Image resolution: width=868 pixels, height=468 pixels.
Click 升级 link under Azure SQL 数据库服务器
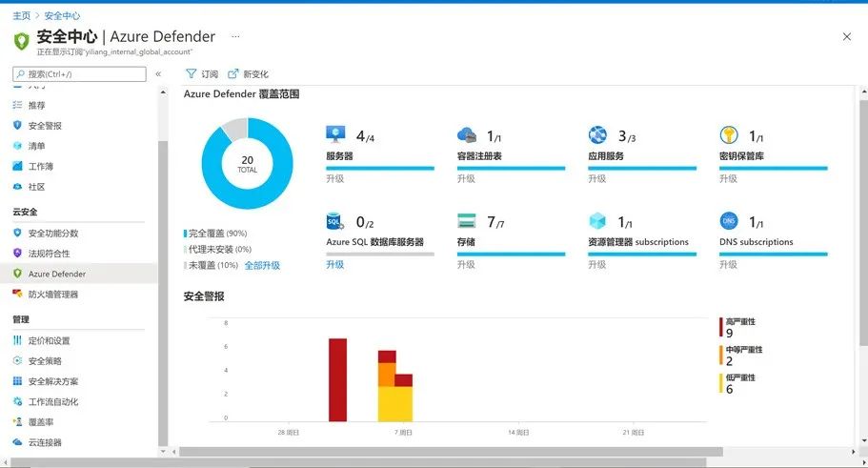pyautogui.click(x=335, y=264)
